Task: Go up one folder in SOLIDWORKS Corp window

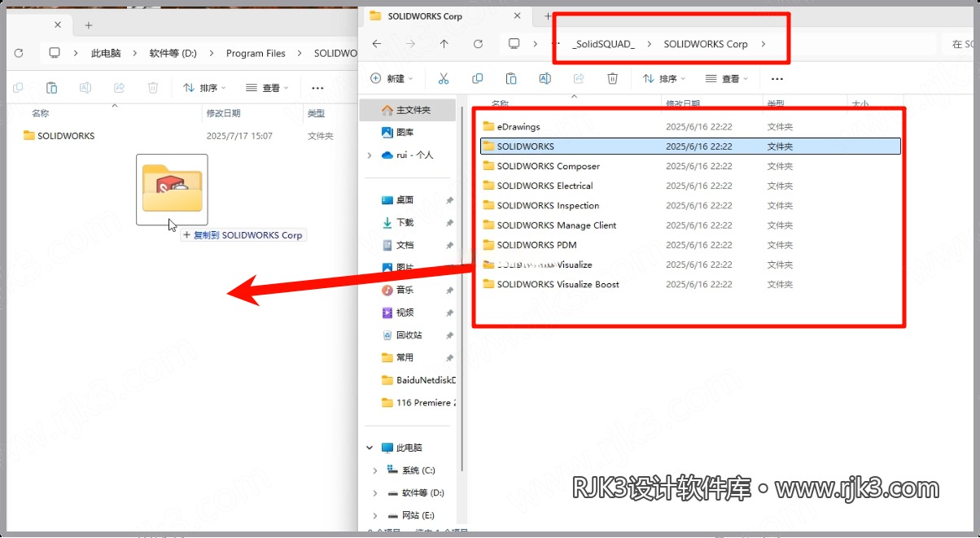Action: click(444, 44)
